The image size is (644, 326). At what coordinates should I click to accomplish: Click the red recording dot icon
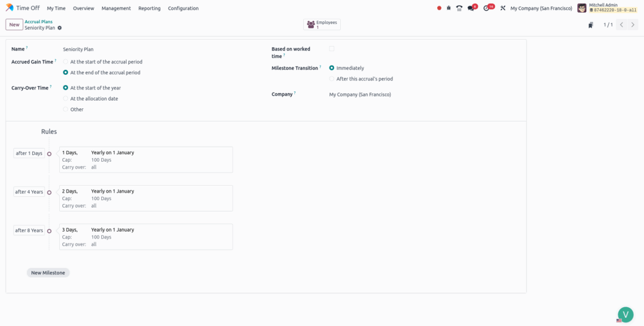point(439,8)
